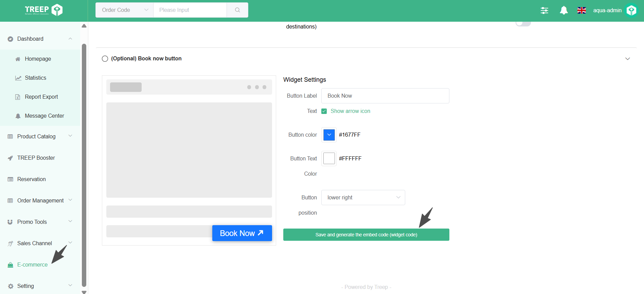Screen dimensions: 644x294
Task: Click the TREEP Booster rocket icon
Action: (11, 158)
